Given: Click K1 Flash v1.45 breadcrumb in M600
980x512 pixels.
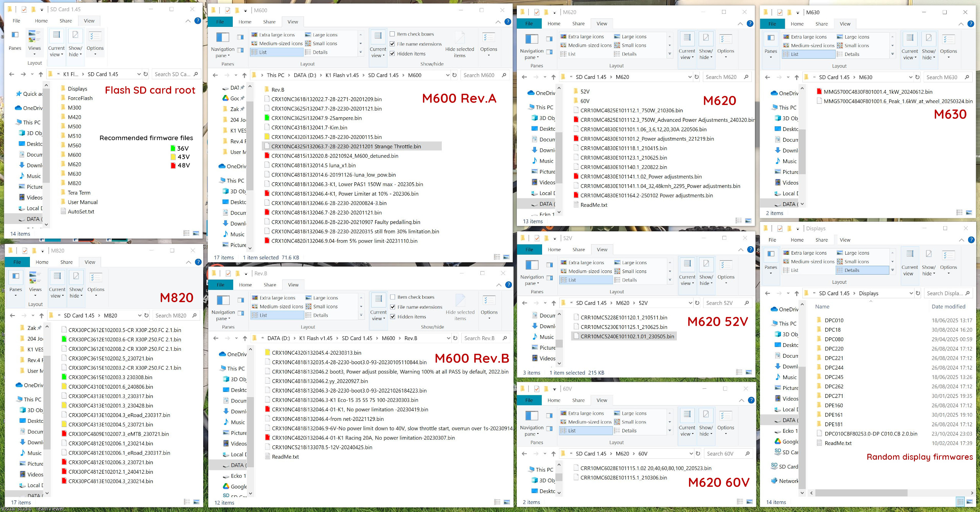Looking at the screenshot, I should point(342,75).
